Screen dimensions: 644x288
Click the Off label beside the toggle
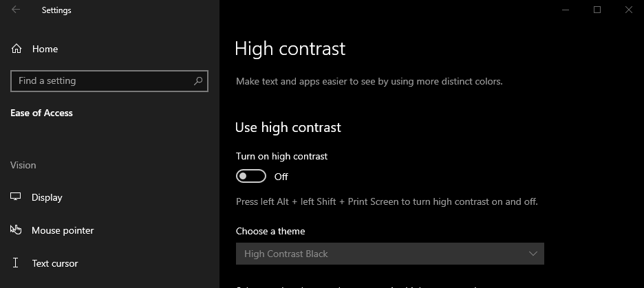tap(281, 177)
